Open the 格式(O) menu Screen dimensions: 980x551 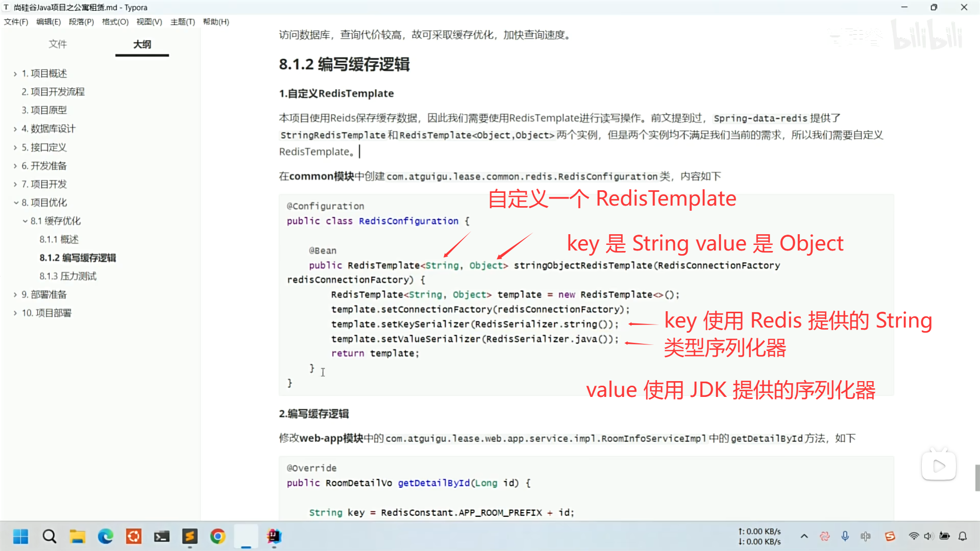115,22
